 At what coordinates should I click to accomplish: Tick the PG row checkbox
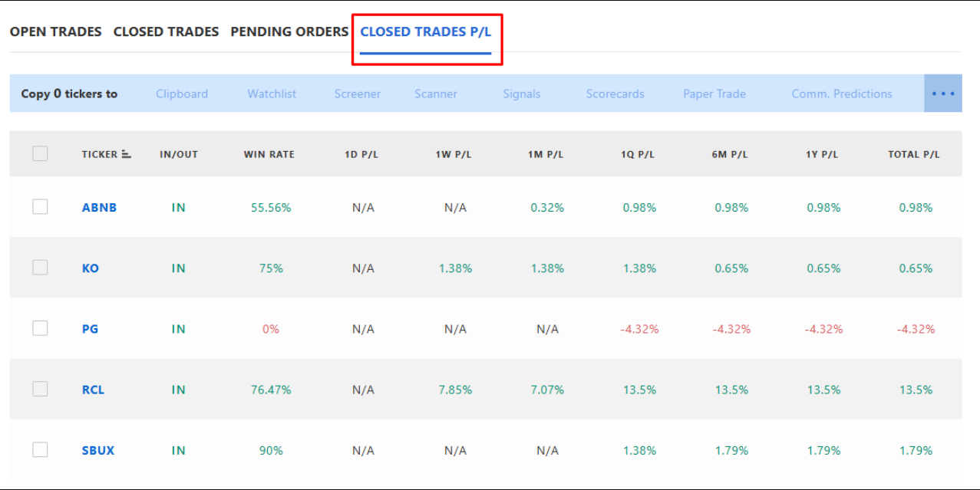40,328
